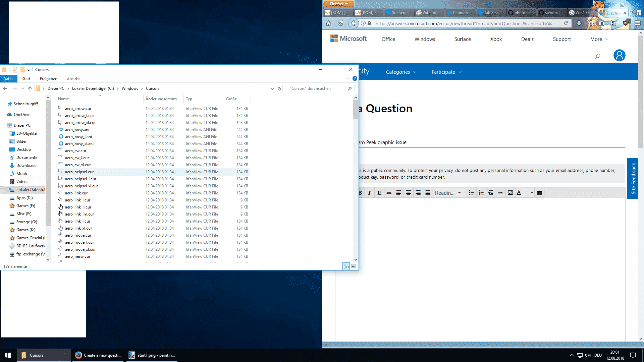Expand the Participate dropdown

[x=446, y=72]
